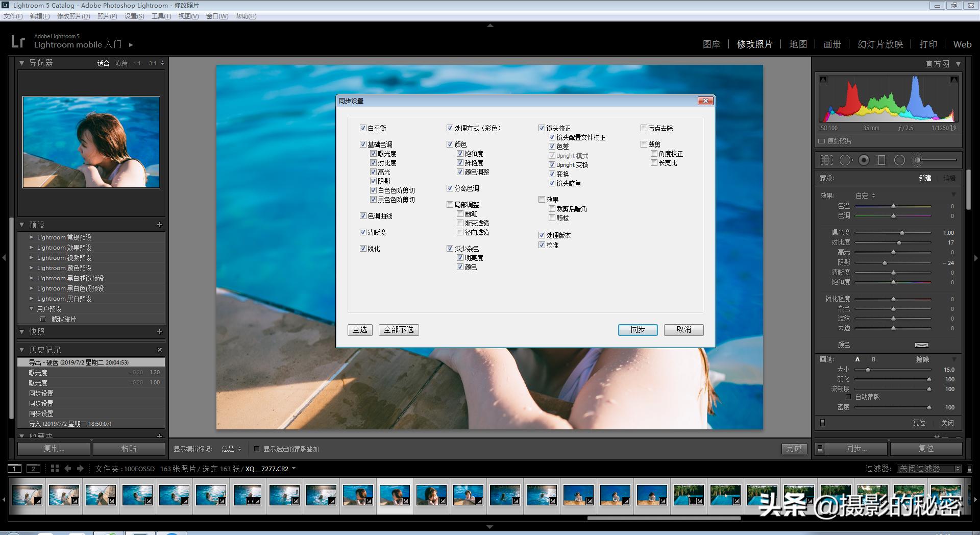Click the go back arrow in filmstrip bar
Viewport: 980px width, 535px height.
(67, 468)
